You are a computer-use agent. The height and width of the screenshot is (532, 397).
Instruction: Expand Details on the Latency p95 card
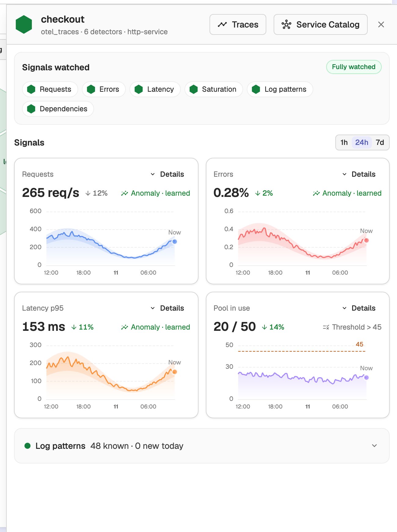point(167,308)
